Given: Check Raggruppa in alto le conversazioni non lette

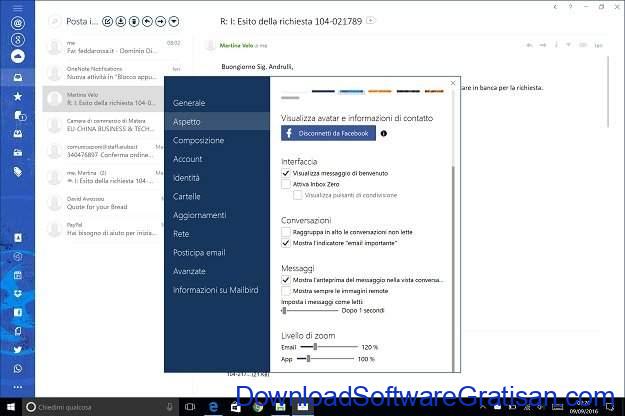Looking at the screenshot, I should 286,232.
